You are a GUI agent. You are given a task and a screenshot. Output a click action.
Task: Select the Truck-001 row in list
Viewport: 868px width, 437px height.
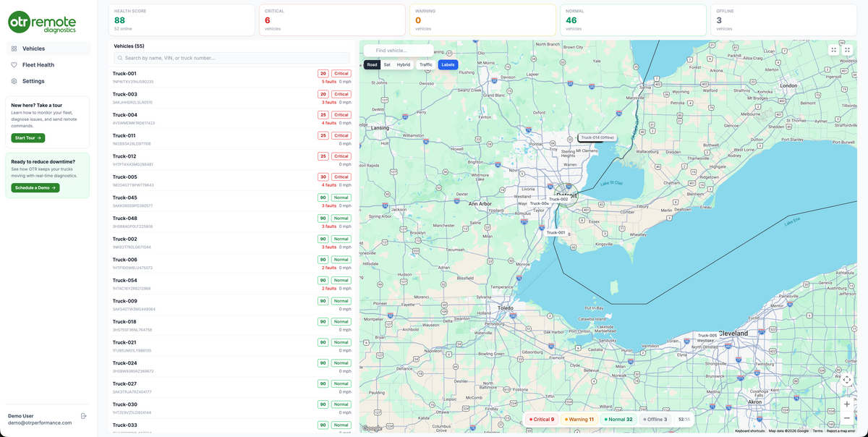click(x=231, y=77)
